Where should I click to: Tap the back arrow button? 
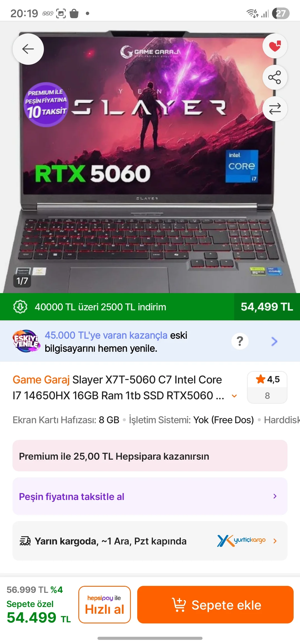28,49
